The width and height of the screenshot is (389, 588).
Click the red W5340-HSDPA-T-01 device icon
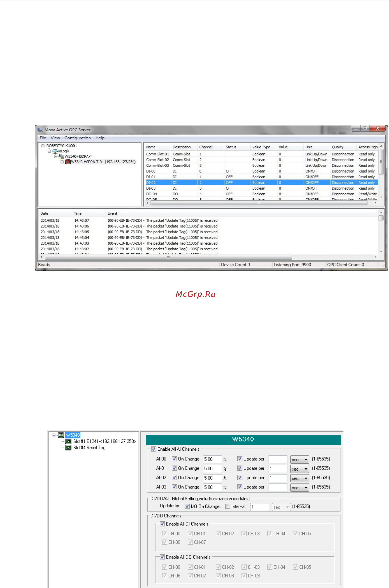point(68,162)
